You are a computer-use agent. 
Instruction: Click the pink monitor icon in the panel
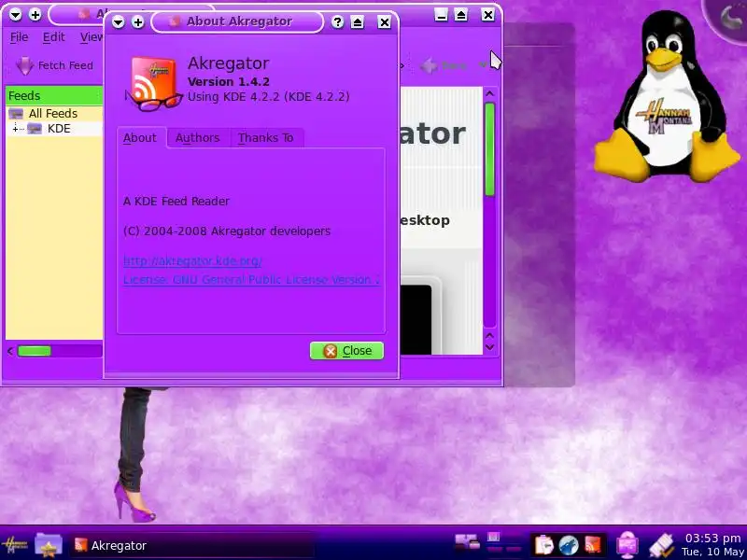627,545
